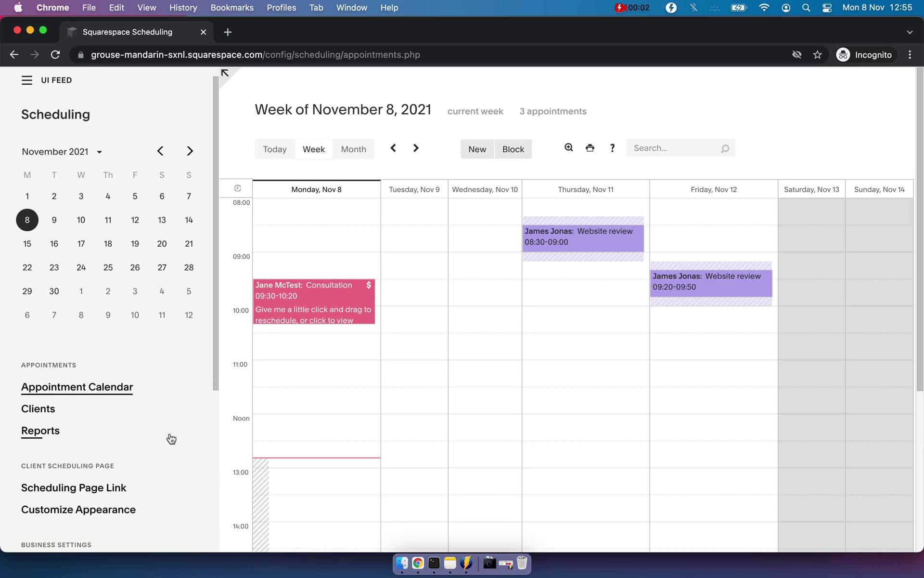Click the printer/export icon
The image size is (924, 578).
coord(590,148)
